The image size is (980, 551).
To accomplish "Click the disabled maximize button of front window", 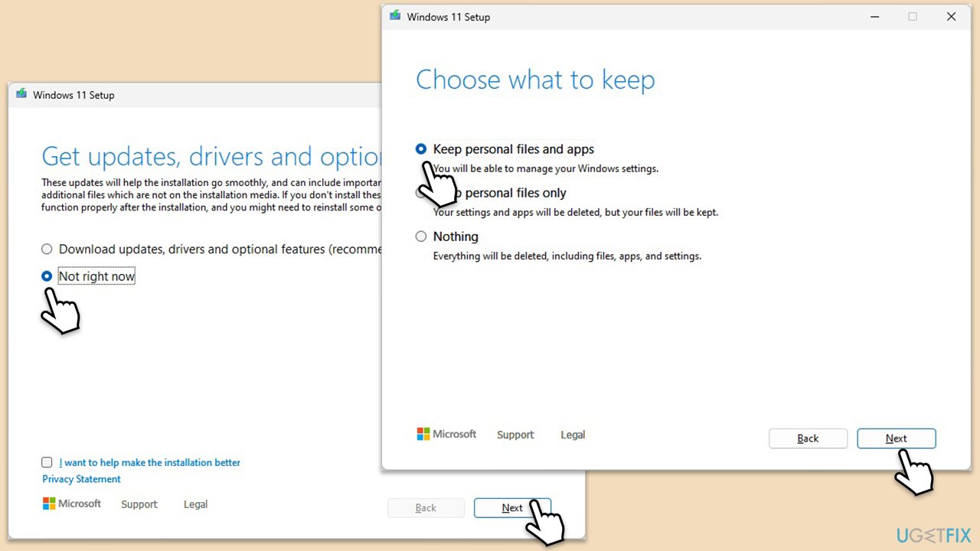I will (913, 16).
